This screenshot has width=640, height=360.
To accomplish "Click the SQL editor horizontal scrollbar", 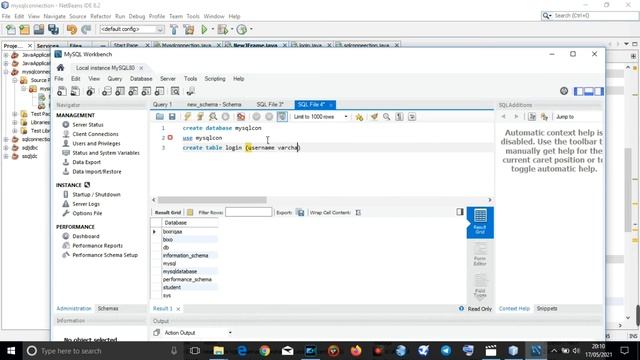I will (x=212, y=200).
